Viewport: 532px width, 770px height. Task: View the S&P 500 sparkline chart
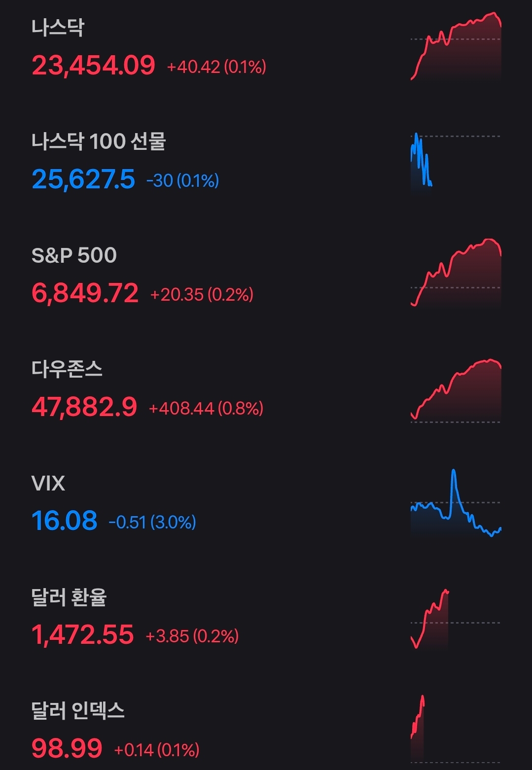pos(456,273)
